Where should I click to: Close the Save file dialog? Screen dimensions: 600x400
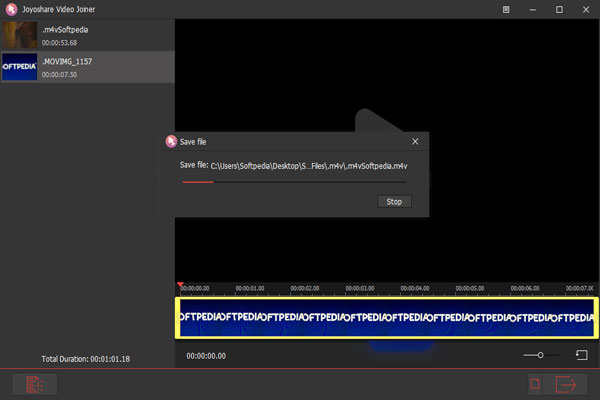tap(416, 141)
